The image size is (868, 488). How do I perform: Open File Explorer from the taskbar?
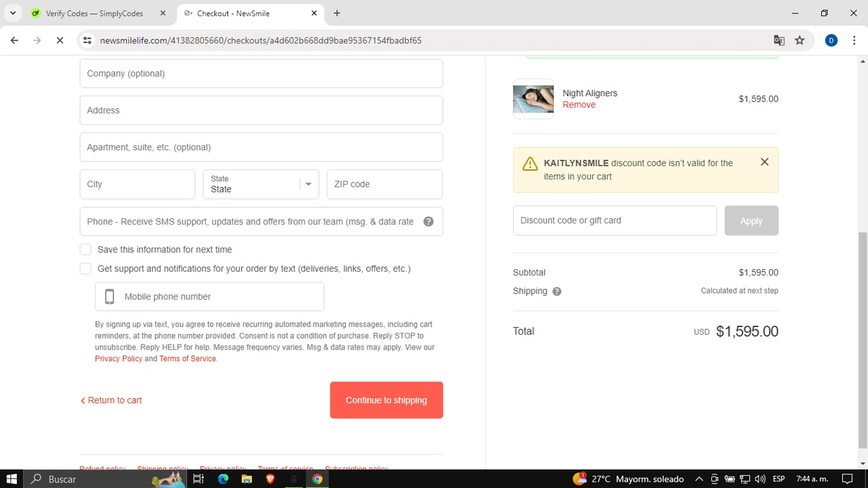(247, 479)
